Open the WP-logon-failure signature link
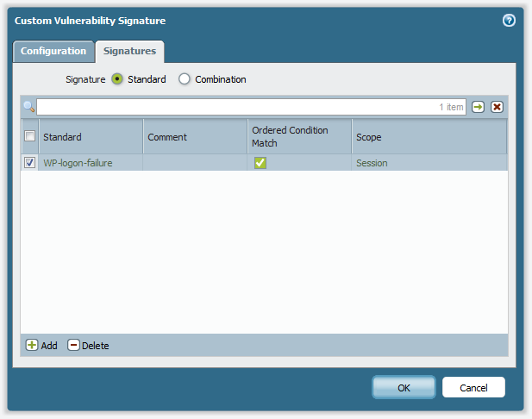Screen dimensions: 532x419 [78, 163]
